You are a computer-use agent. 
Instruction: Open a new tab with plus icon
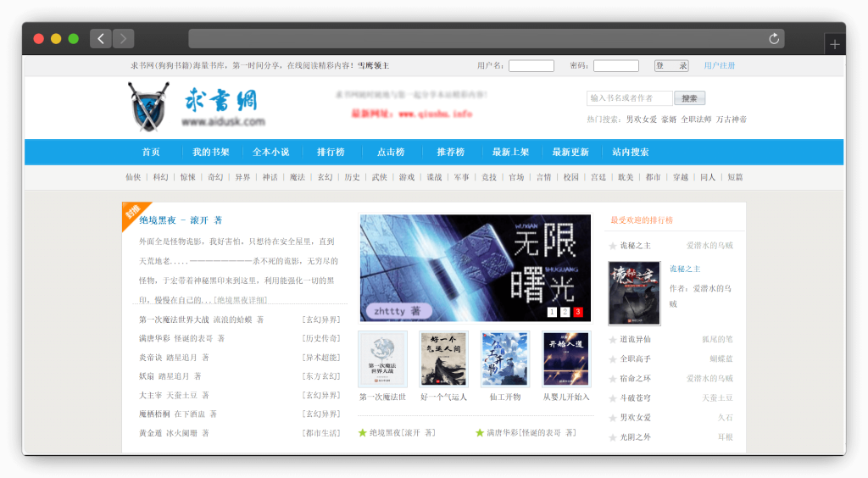tap(835, 44)
